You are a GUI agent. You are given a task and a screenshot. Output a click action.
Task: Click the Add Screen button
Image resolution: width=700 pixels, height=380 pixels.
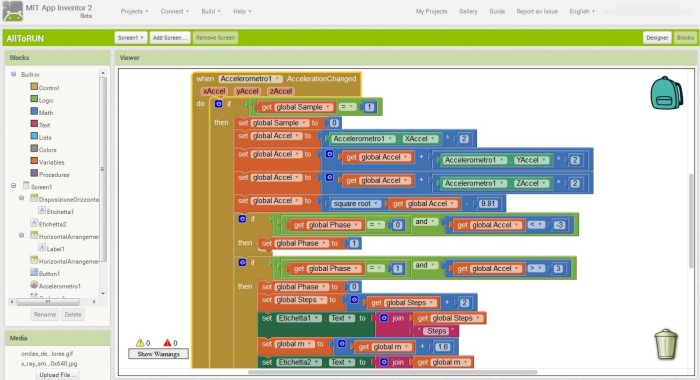click(x=170, y=38)
